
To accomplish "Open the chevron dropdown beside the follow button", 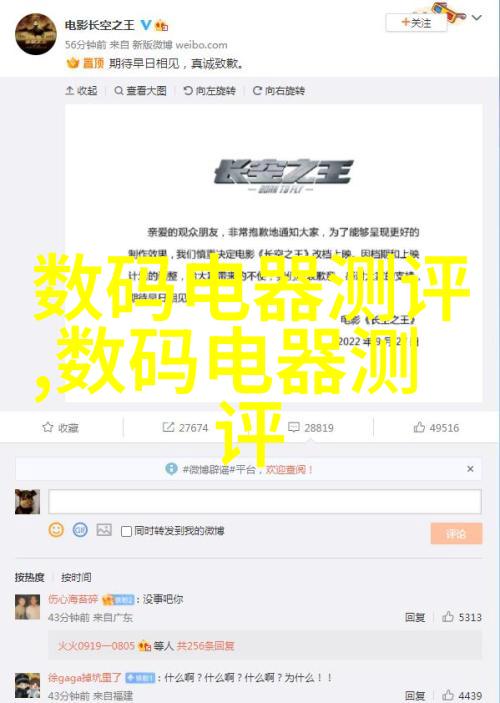I will coord(477,18).
